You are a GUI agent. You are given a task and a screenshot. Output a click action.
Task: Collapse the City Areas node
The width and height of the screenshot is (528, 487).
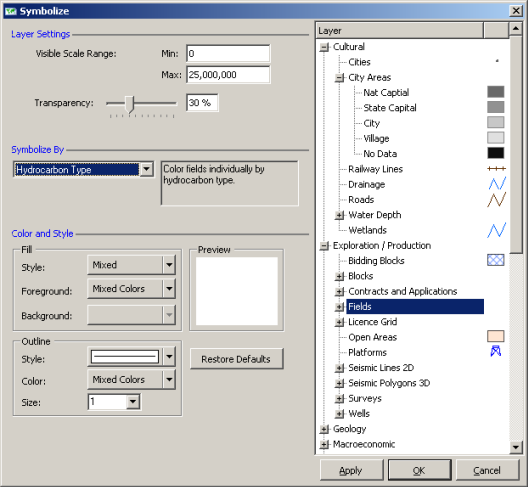339,78
